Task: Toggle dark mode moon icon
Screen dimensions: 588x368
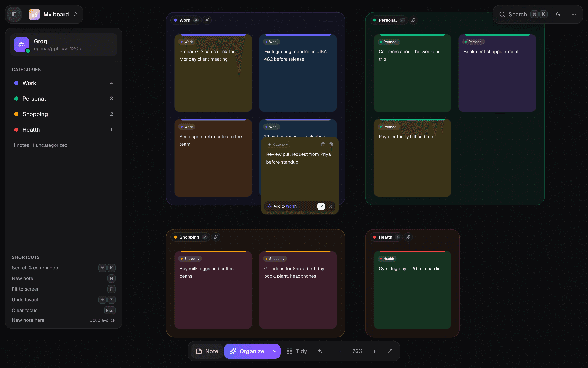Action: tap(558, 14)
